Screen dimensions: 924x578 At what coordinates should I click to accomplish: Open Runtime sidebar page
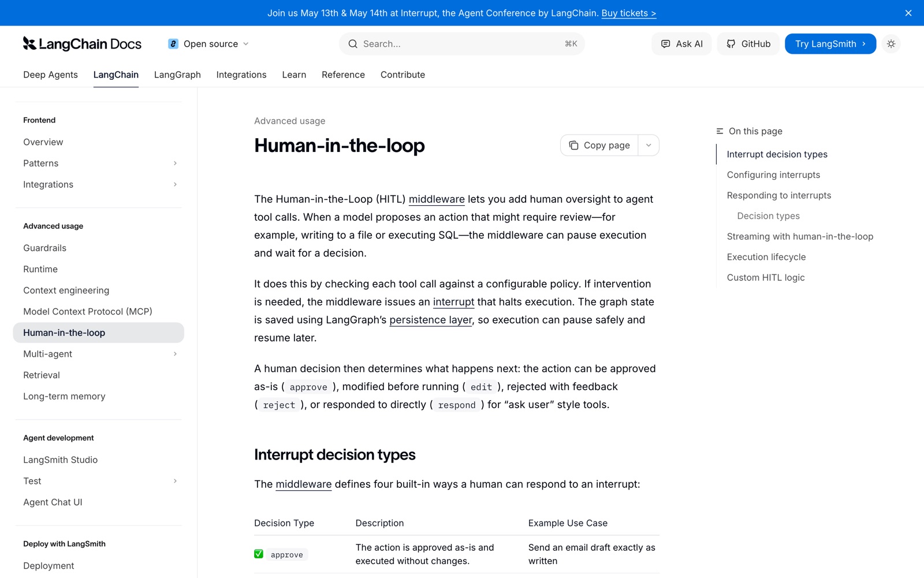[40, 269]
